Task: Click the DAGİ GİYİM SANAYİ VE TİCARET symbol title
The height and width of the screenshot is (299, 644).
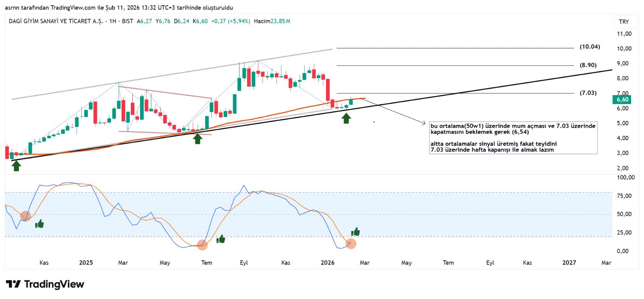Action: pos(56,21)
